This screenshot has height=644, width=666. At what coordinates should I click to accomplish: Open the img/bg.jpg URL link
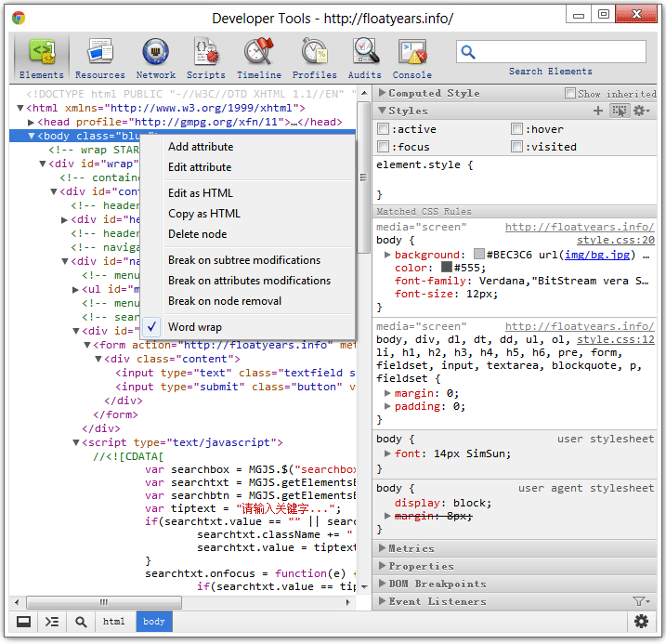pyautogui.click(x=596, y=255)
